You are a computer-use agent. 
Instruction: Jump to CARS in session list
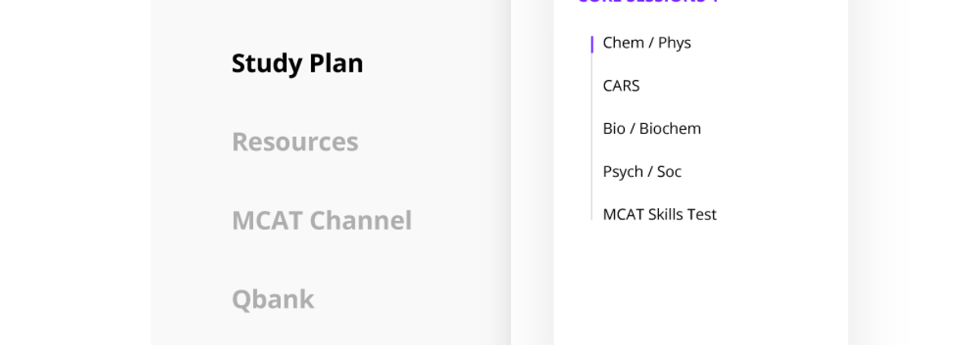click(621, 86)
